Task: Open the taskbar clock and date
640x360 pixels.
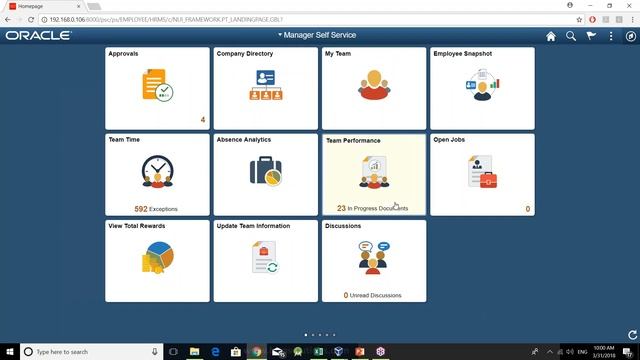Action: (x=604, y=351)
